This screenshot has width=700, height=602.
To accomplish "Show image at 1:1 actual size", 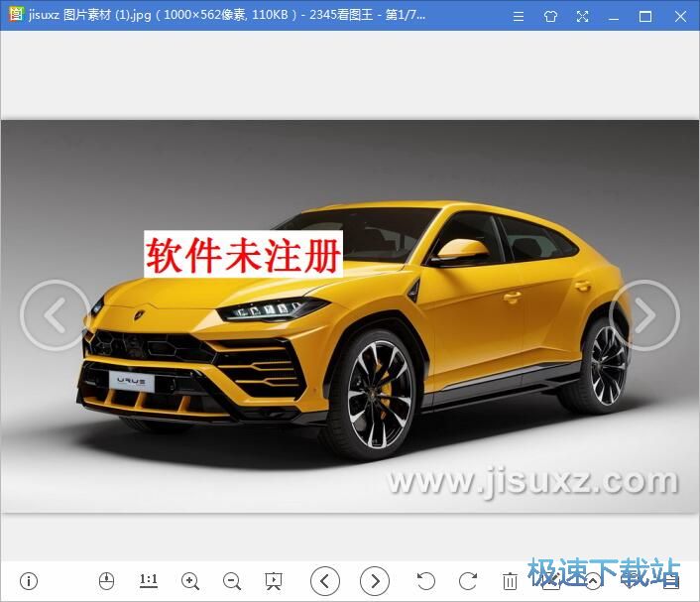I will point(148,580).
